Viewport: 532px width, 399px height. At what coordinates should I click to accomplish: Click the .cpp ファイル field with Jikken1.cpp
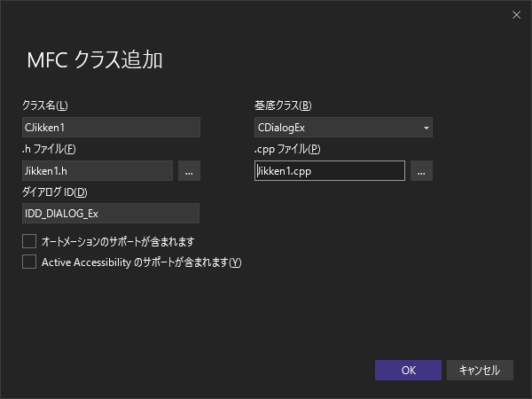click(329, 171)
